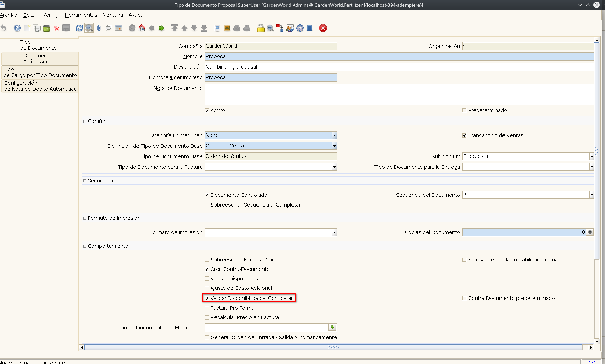Refresh the record with the blue arrows icon
Image resolution: width=605 pixels, height=364 pixels.
point(79,28)
